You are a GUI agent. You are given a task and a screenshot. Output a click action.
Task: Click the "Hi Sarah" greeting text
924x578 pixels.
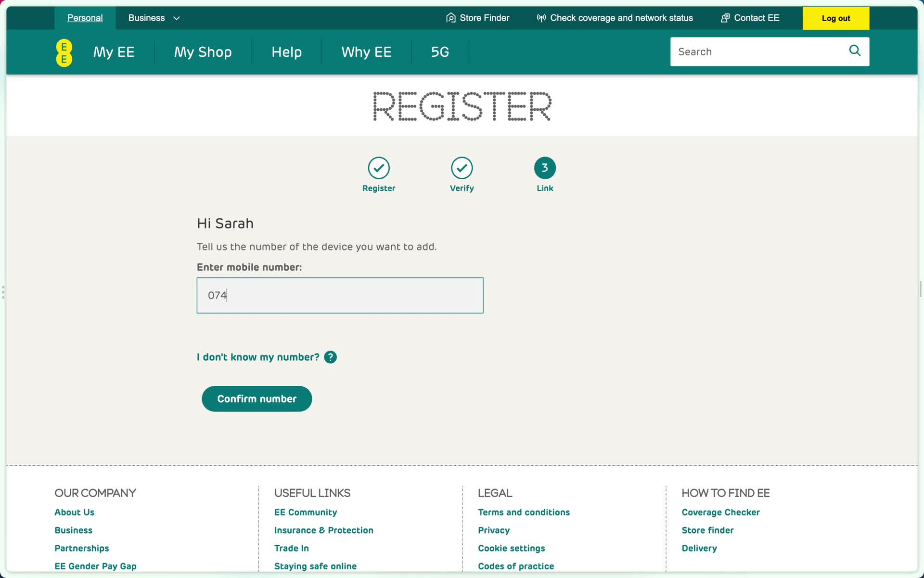(225, 223)
